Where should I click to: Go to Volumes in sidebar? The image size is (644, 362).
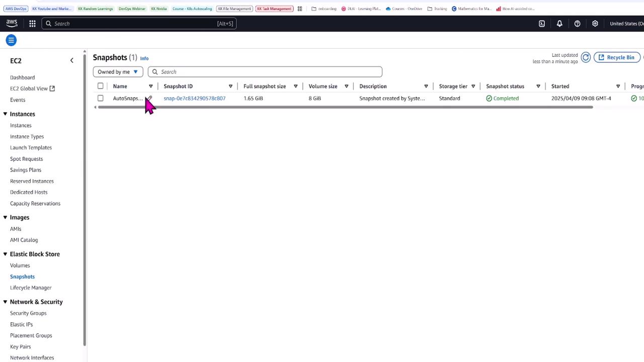click(20, 265)
